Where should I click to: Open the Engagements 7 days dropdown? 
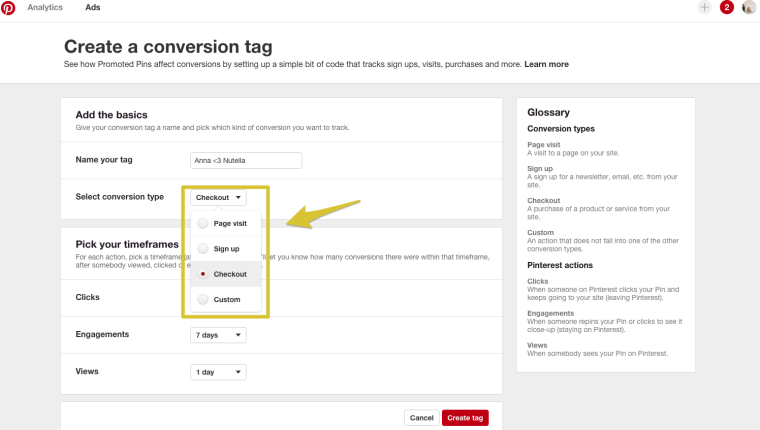pyautogui.click(x=218, y=335)
